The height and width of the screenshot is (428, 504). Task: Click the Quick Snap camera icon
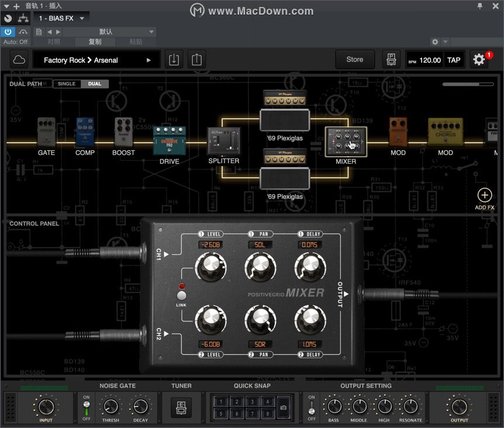pyautogui.click(x=283, y=408)
